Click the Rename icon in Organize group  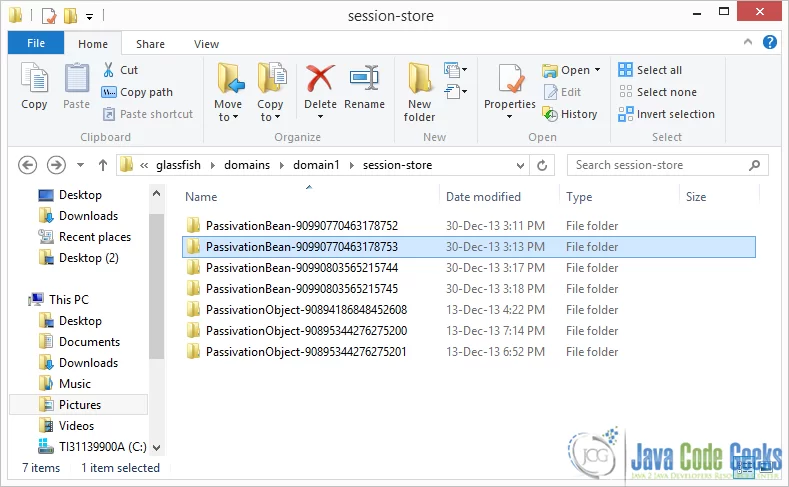(x=364, y=79)
